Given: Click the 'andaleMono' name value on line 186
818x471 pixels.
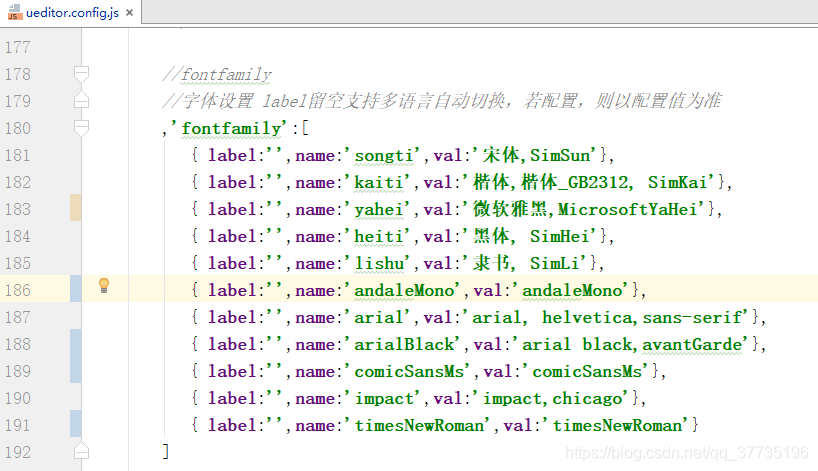Looking at the screenshot, I should 403,291.
